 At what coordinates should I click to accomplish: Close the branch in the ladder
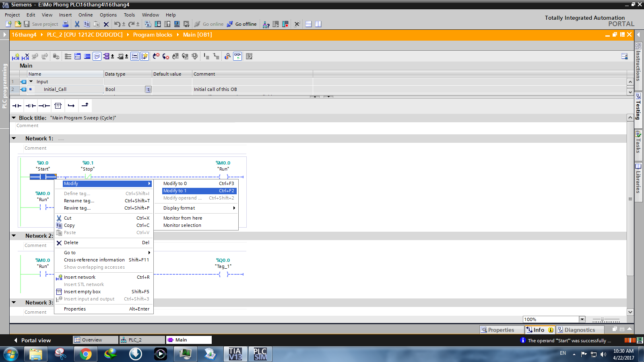coord(85,106)
